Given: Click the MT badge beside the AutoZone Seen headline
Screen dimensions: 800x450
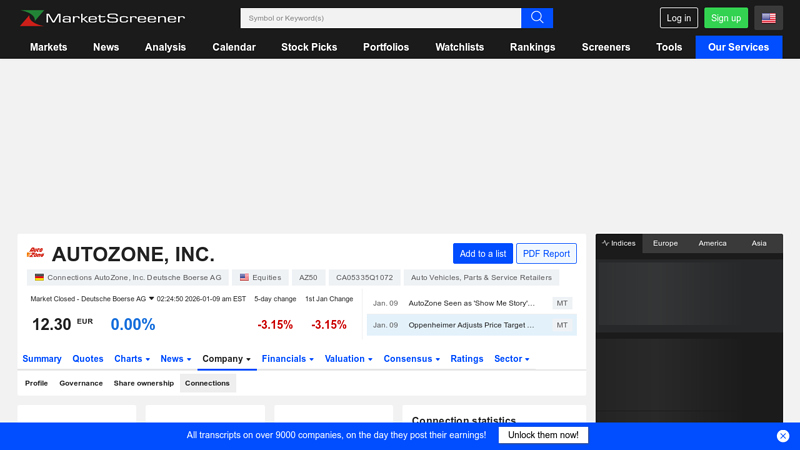Looking at the screenshot, I should click(562, 303).
